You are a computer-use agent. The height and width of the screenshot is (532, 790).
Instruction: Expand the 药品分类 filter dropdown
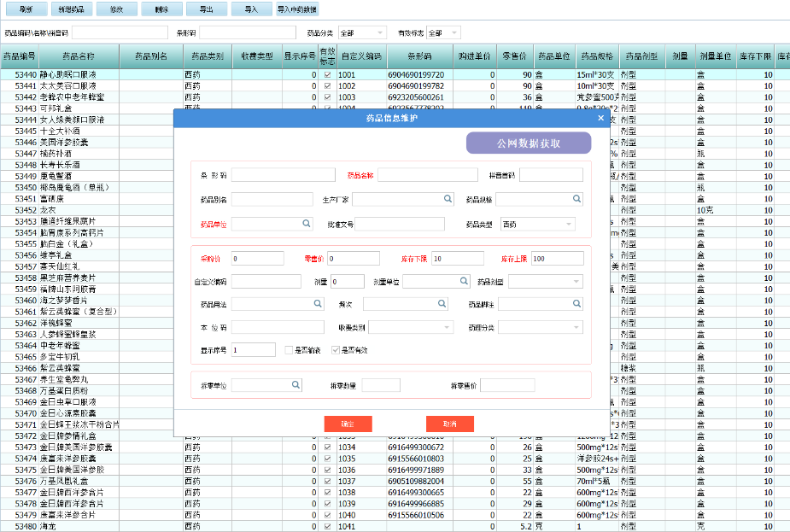click(x=380, y=32)
